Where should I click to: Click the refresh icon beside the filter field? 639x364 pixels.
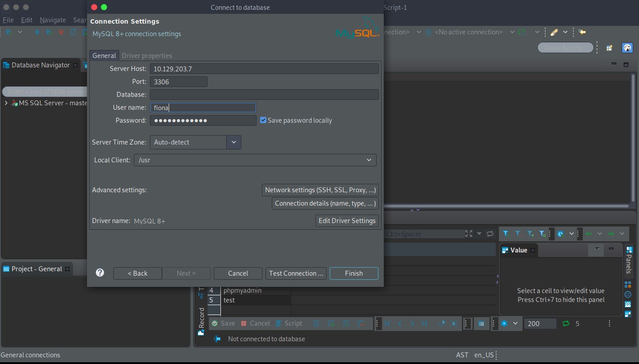point(490,233)
